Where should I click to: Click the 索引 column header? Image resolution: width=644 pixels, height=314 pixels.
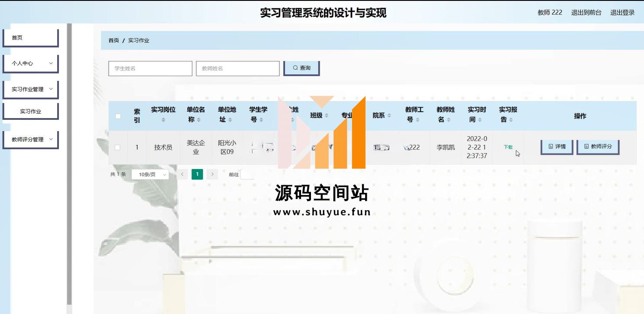pyautogui.click(x=137, y=116)
